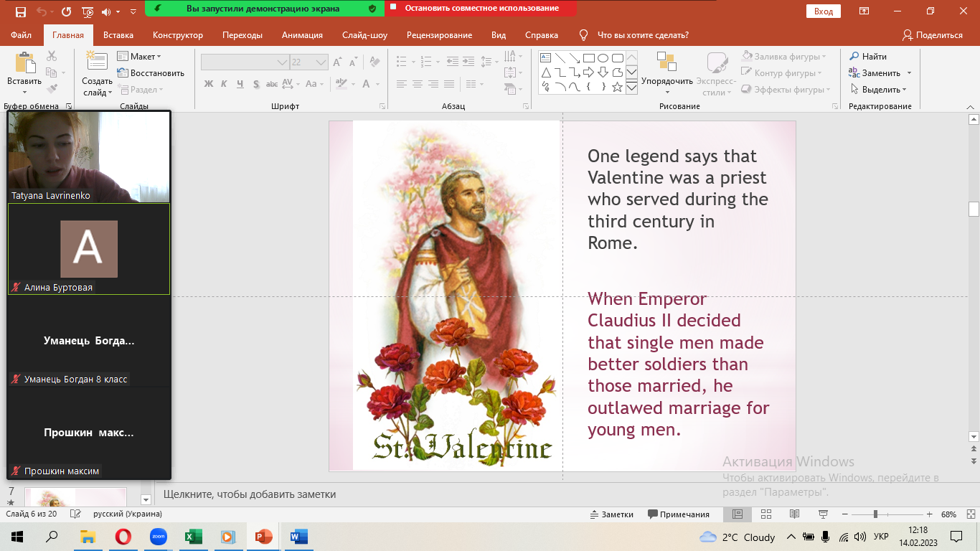Click the 68% zoom level text
980x551 pixels.
(948, 514)
